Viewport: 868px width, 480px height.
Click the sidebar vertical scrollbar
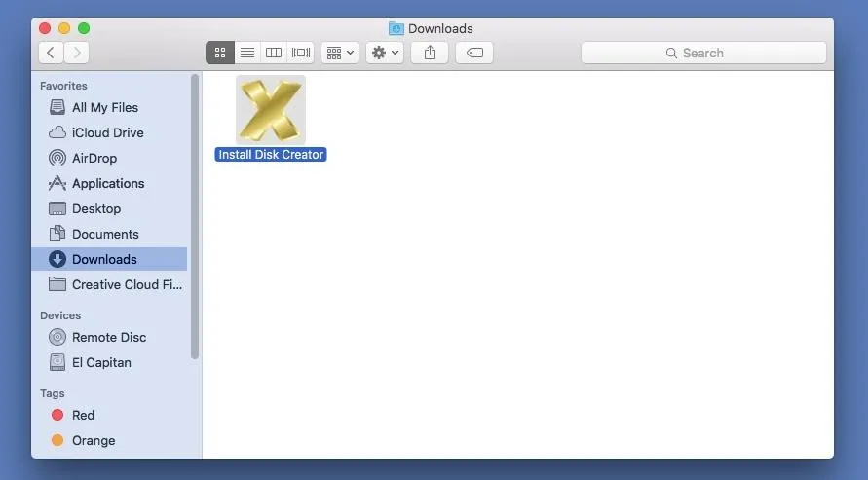pos(194,217)
